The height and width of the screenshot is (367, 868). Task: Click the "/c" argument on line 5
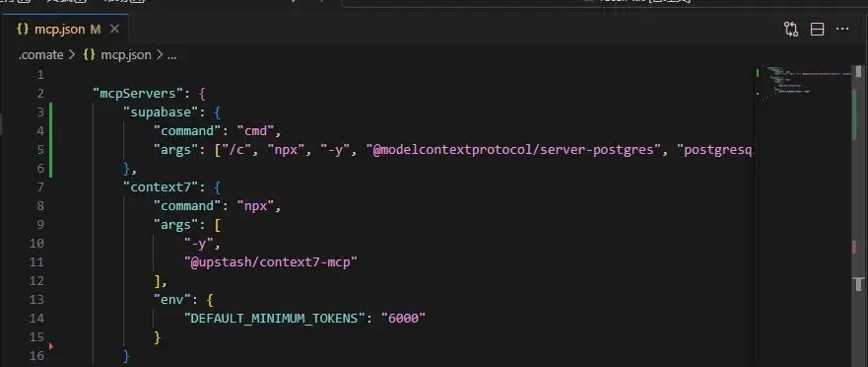(236, 150)
